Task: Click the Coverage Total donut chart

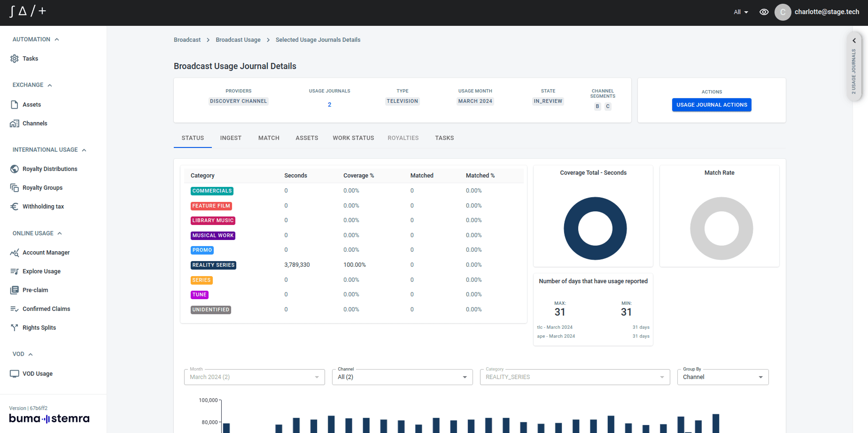Action: [x=595, y=228]
